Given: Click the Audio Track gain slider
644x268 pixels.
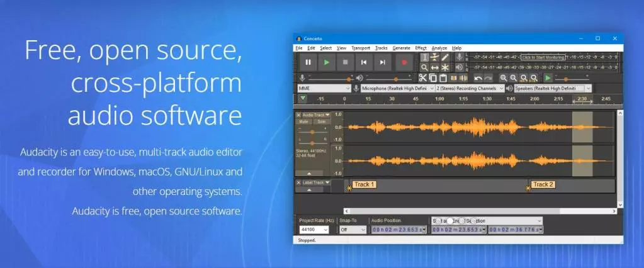Looking at the screenshot, I should click(312, 131).
